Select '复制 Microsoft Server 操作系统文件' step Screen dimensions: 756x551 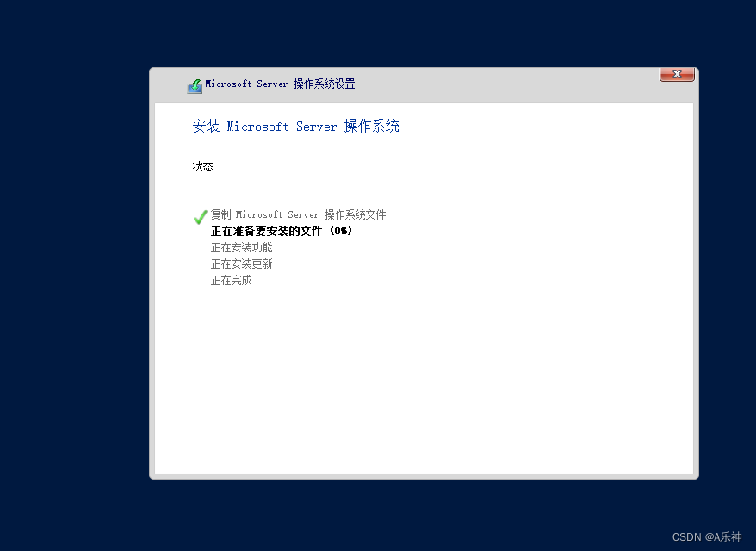[x=299, y=214]
